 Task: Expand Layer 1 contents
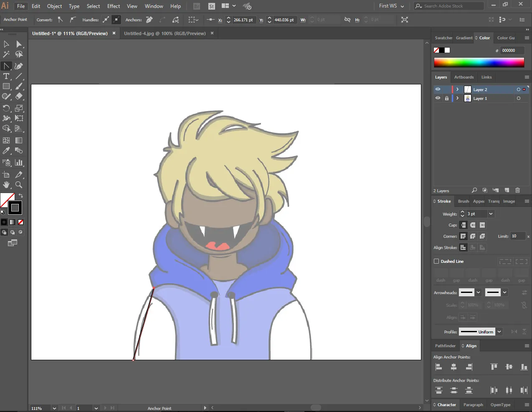458,98
